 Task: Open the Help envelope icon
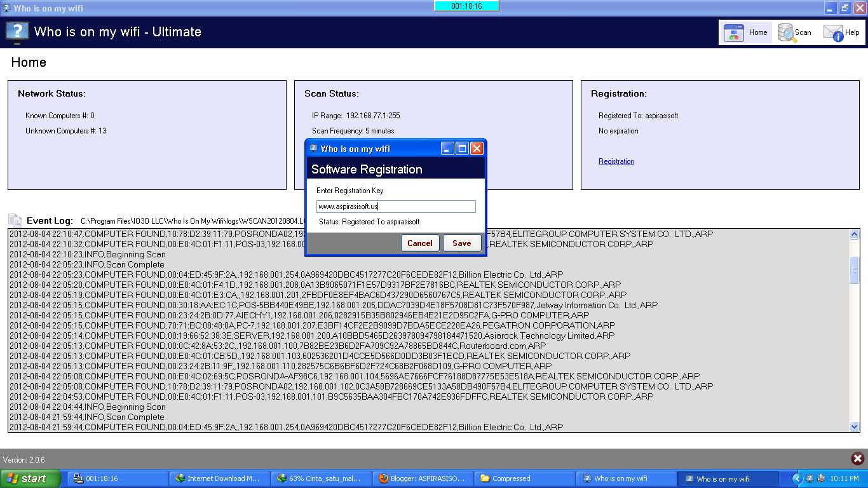833,32
